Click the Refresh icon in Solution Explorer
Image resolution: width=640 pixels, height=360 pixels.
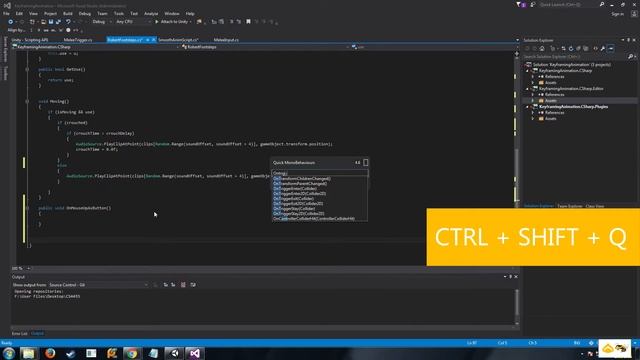pos(571,49)
